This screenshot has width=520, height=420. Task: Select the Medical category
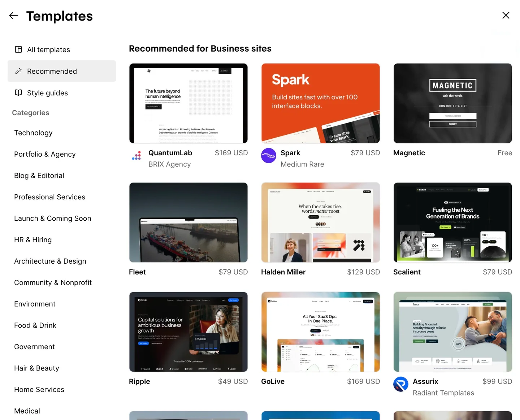[x=27, y=411]
